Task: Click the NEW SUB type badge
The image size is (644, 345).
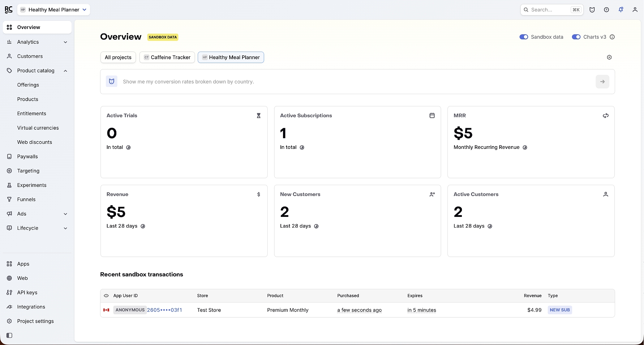Action: point(560,310)
